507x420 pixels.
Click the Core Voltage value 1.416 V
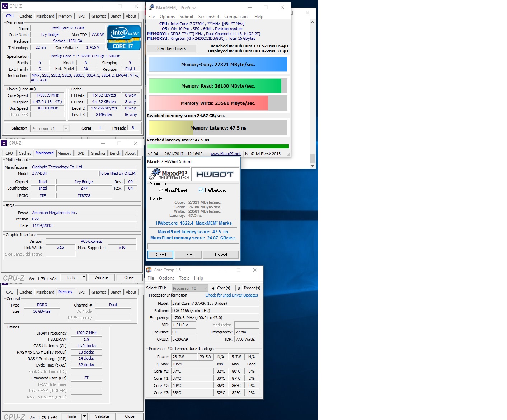click(x=93, y=47)
